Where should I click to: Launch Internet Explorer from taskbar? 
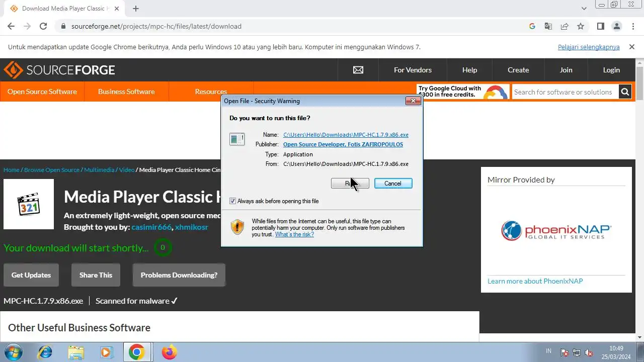click(45, 352)
